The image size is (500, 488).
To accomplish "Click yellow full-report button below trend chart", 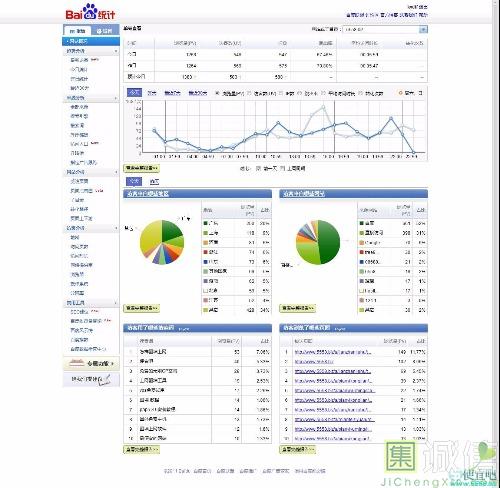I will point(142,168).
